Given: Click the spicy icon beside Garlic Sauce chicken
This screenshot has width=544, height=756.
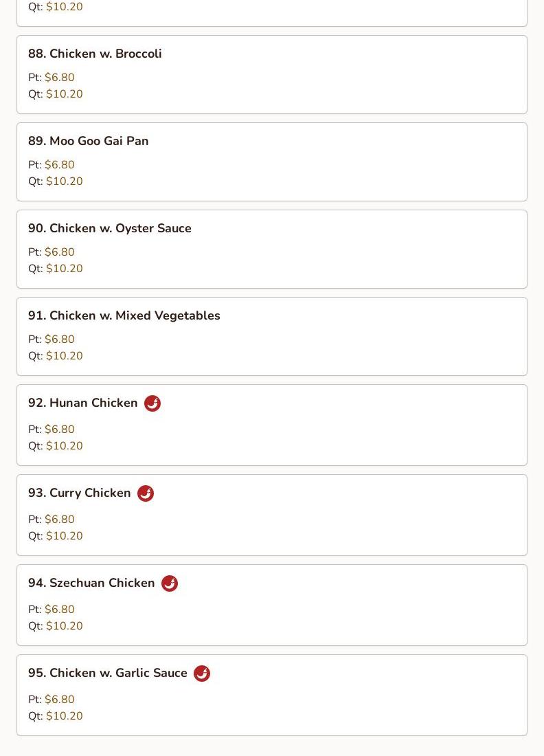Looking at the screenshot, I should pos(202,674).
